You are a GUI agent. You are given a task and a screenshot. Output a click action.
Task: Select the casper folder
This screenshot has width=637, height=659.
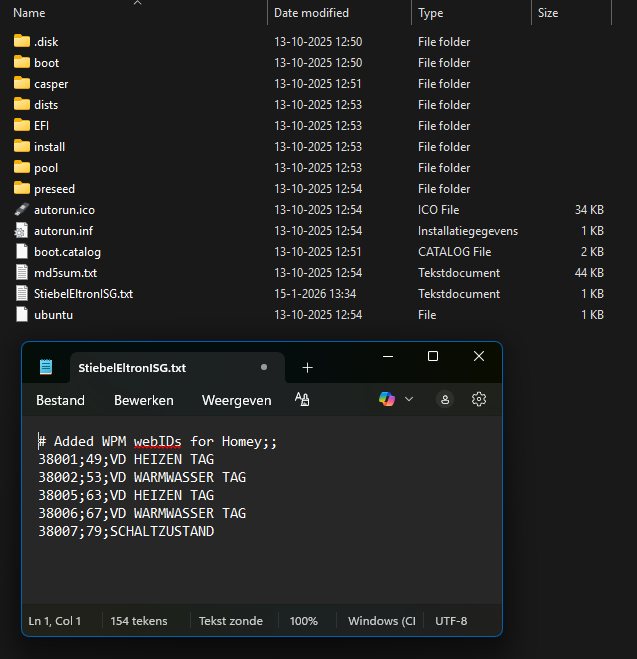click(51, 84)
